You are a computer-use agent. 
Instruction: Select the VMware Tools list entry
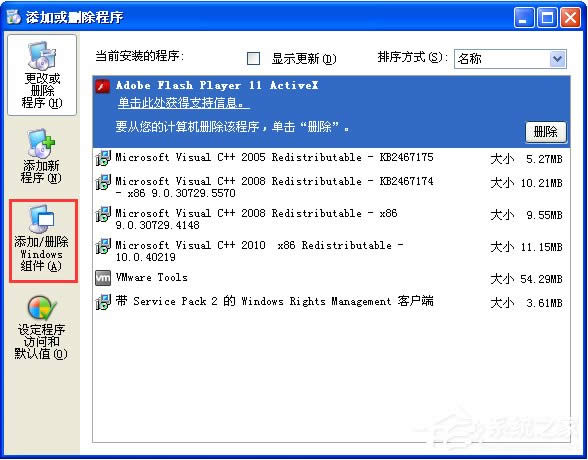pyautogui.click(x=332, y=278)
